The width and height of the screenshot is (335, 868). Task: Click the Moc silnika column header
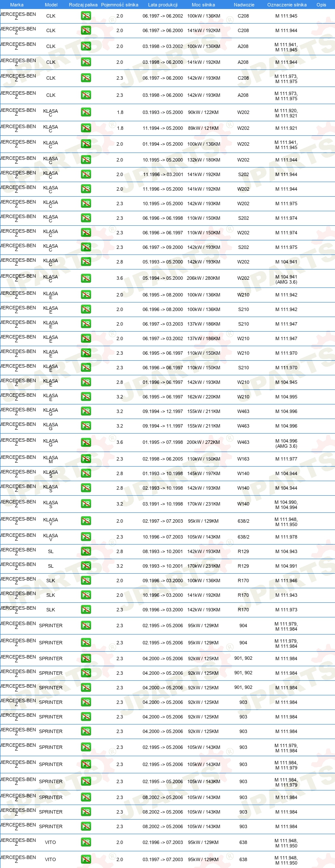click(x=203, y=5)
